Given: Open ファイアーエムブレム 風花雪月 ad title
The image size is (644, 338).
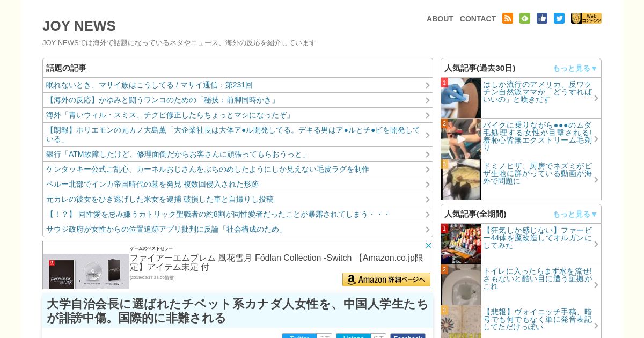Looking at the screenshot, I should pos(277,262).
